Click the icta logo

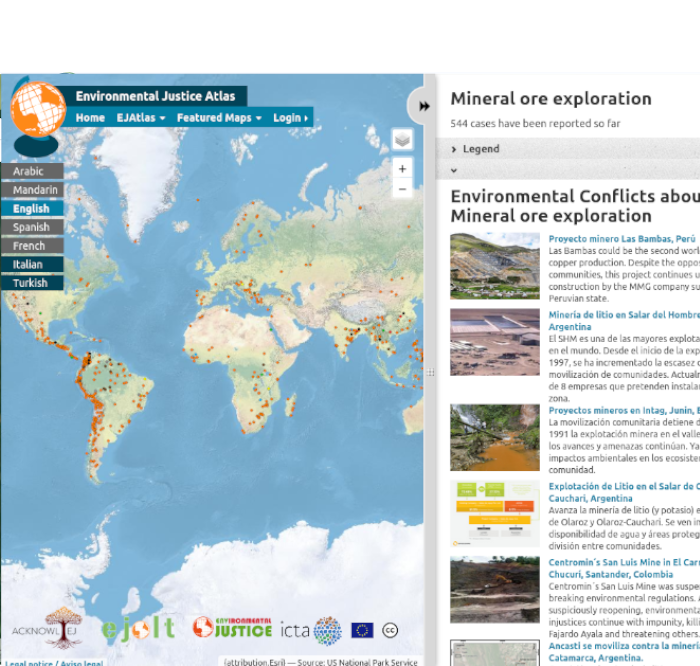click(x=311, y=630)
